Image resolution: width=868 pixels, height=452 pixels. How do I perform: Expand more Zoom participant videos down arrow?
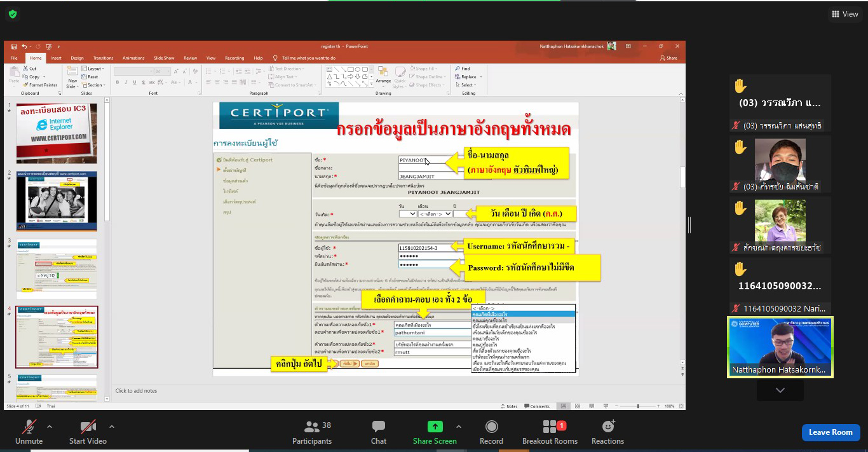[780, 390]
